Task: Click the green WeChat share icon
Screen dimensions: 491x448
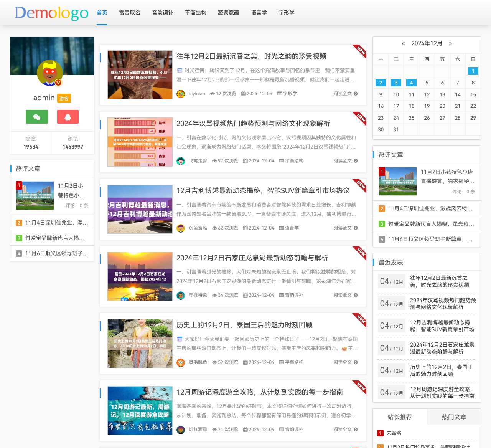Action: coord(36,117)
